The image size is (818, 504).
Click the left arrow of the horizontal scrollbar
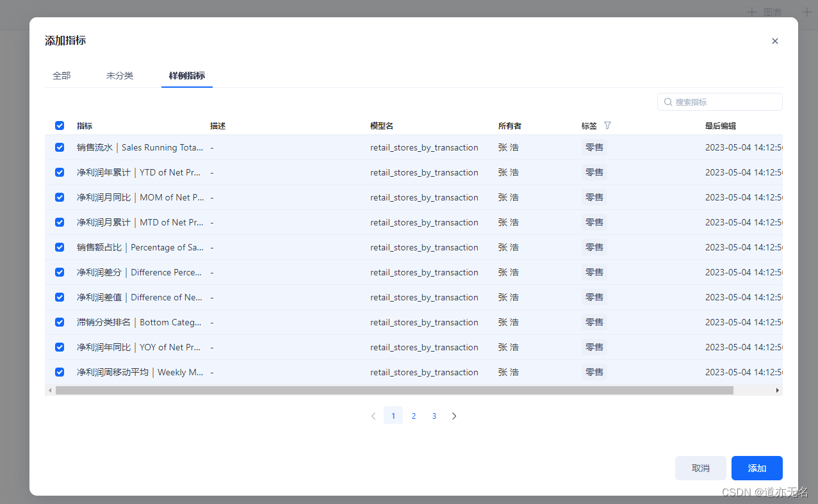click(x=50, y=390)
